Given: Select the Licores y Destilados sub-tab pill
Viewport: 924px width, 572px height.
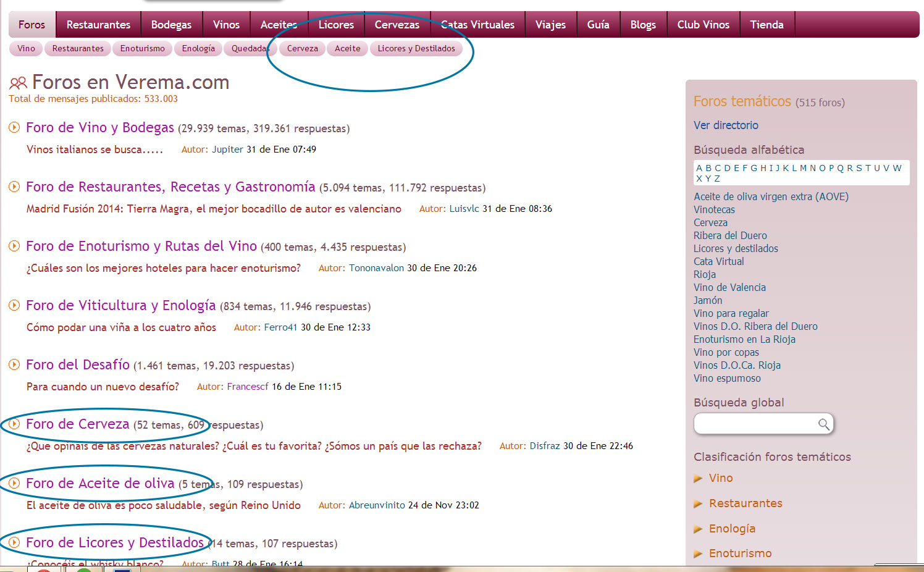Looking at the screenshot, I should (x=416, y=49).
